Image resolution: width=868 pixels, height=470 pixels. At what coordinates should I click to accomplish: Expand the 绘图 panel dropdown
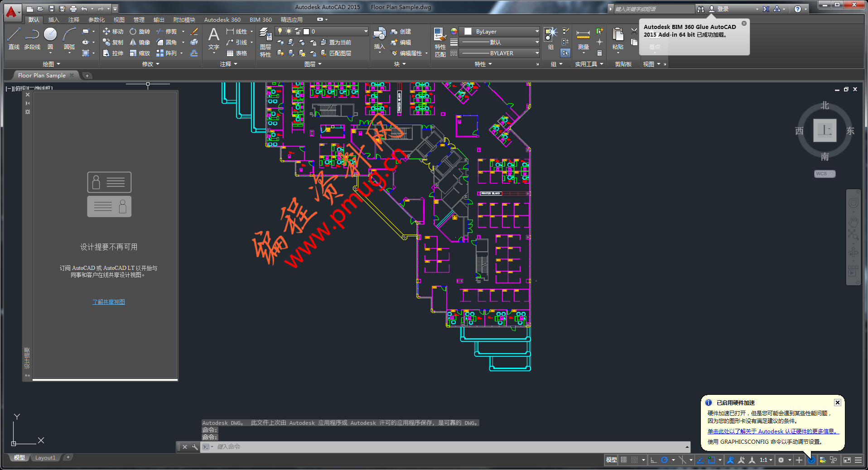[51, 64]
